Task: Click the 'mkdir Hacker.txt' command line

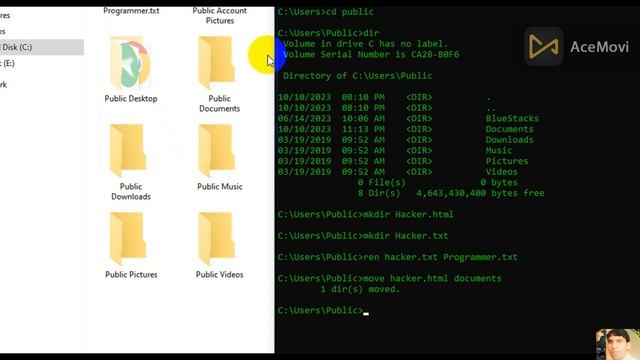Action: click(363, 236)
